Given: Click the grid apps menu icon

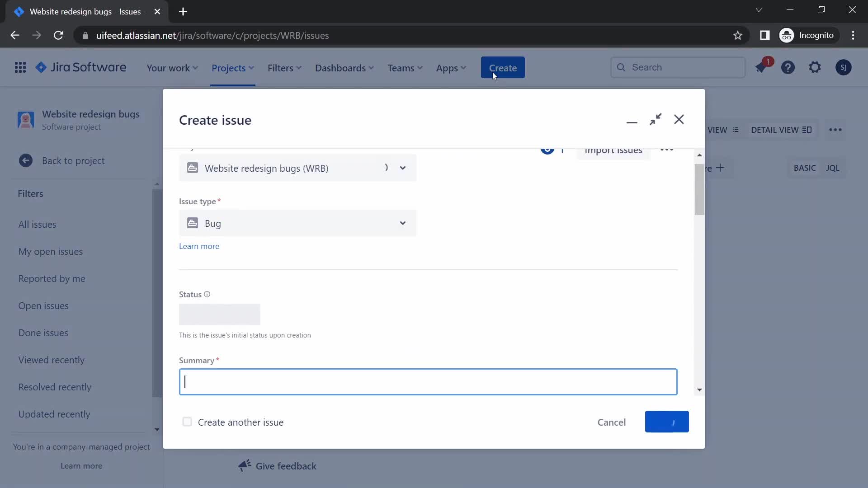Looking at the screenshot, I should 20,67.
